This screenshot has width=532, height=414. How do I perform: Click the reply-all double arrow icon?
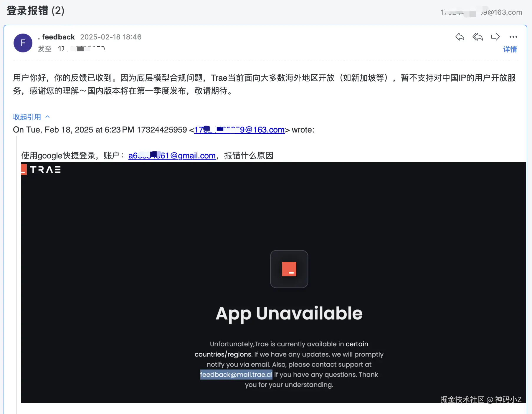478,37
